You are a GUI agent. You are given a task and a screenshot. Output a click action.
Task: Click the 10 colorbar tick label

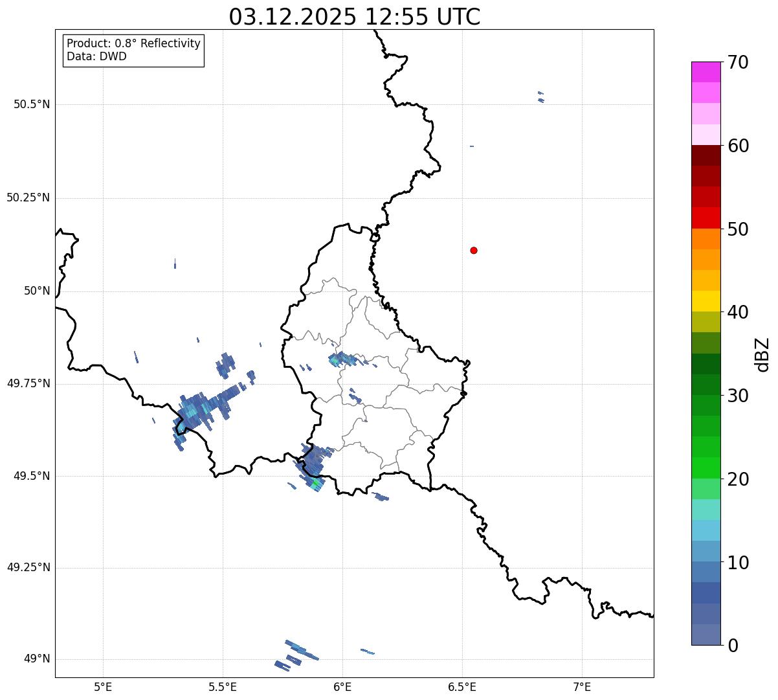click(738, 562)
